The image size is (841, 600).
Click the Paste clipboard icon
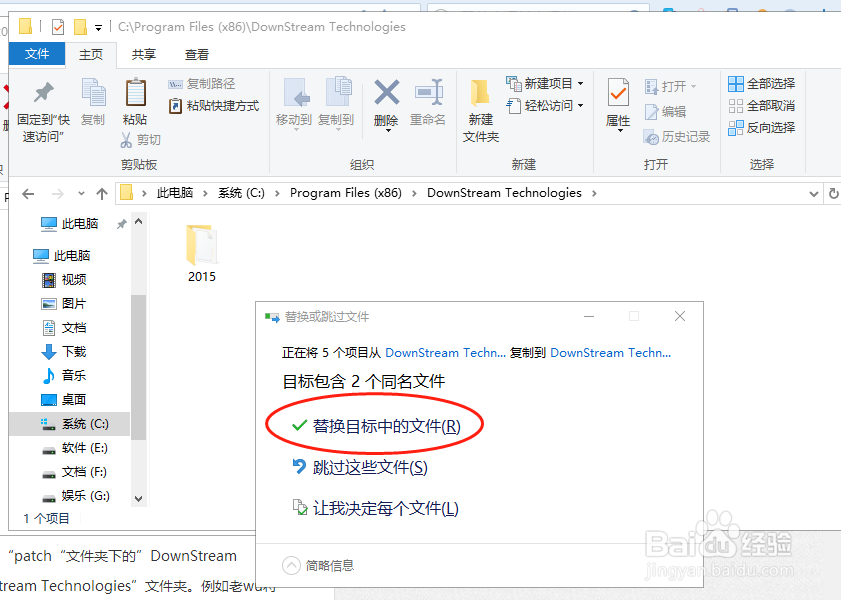(135, 92)
